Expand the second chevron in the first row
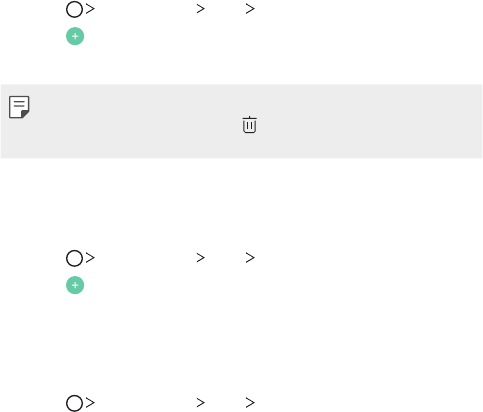Viewport: 483px width, 412px height. pyautogui.click(x=200, y=9)
